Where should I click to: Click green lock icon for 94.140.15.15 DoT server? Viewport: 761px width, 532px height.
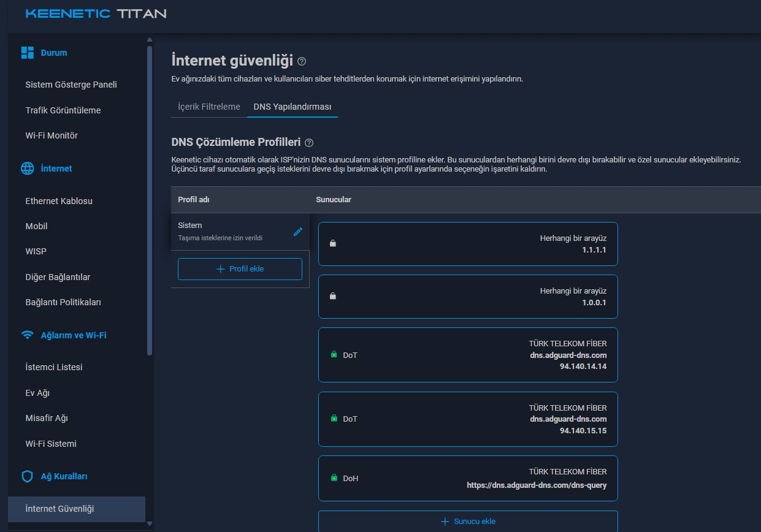pyautogui.click(x=334, y=418)
